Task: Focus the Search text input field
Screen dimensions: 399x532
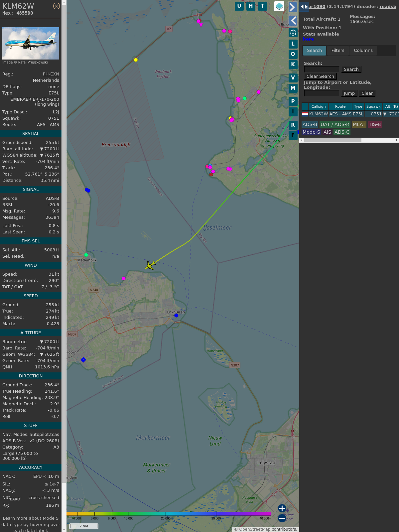Action: tap(322, 69)
